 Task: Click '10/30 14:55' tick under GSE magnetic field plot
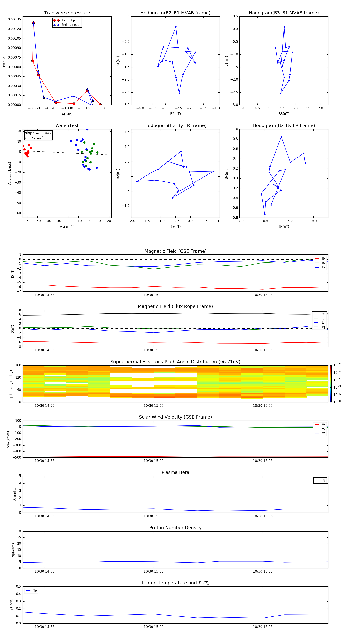[x=44, y=295]
